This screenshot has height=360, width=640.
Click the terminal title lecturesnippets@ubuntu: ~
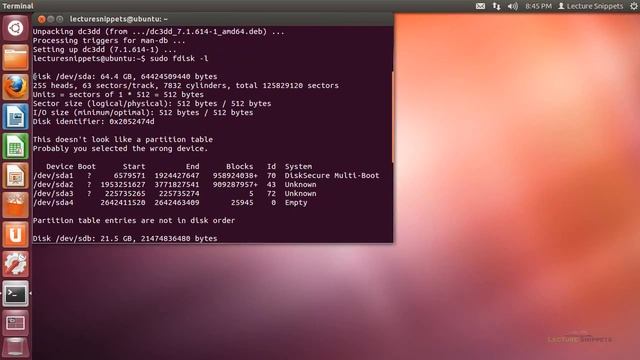pyautogui.click(x=119, y=19)
